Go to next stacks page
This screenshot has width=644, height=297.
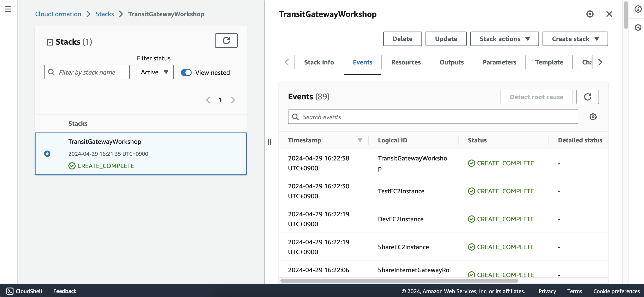(233, 100)
